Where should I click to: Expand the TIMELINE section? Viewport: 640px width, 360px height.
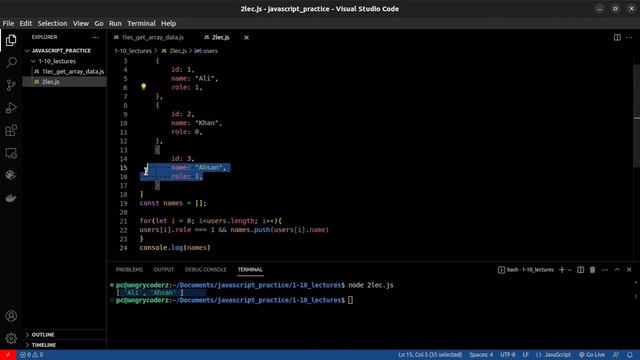click(44, 345)
